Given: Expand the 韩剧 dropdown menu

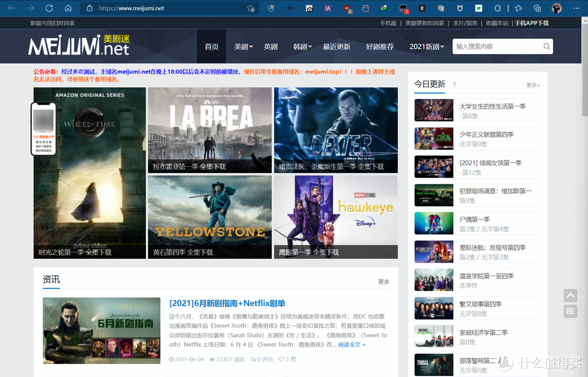Looking at the screenshot, I should click(x=302, y=46).
